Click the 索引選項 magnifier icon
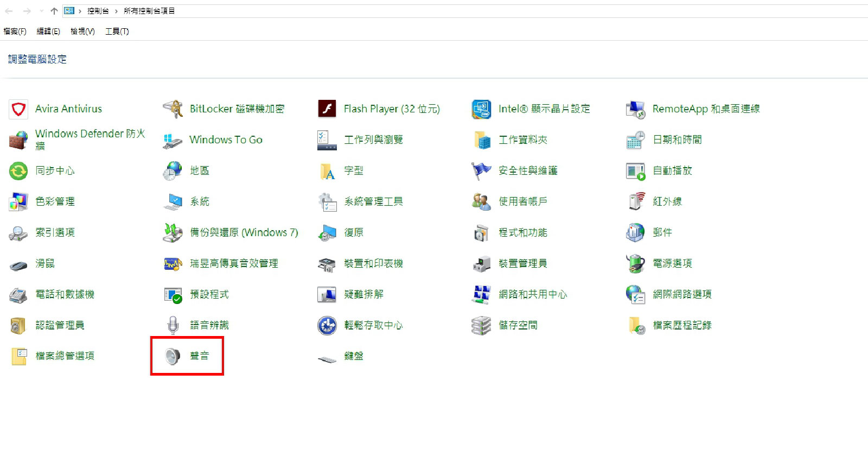This screenshot has height=450, width=868. point(18,233)
